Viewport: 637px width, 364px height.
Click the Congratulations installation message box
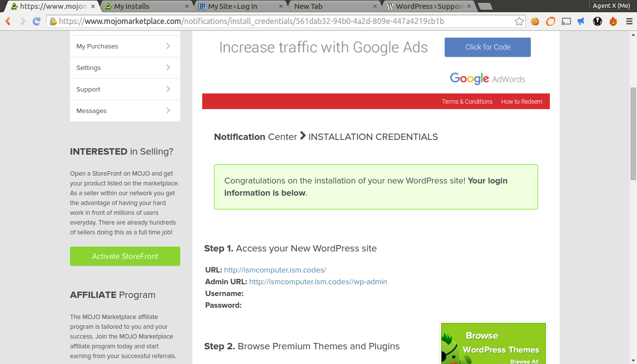pos(376,187)
